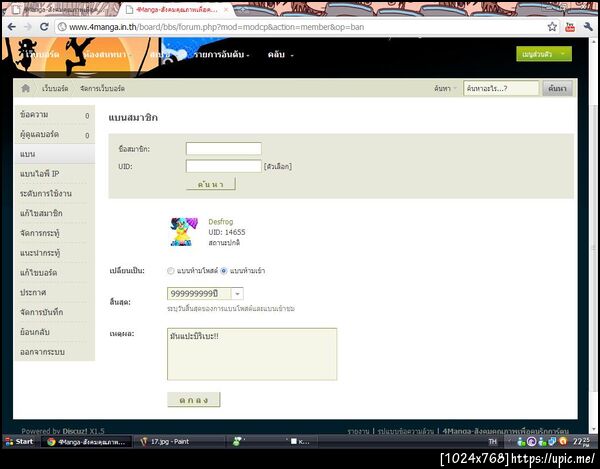Click the taskbar clock showing 22:25
Screen dimensions: 600x469
pyautogui.click(x=583, y=441)
